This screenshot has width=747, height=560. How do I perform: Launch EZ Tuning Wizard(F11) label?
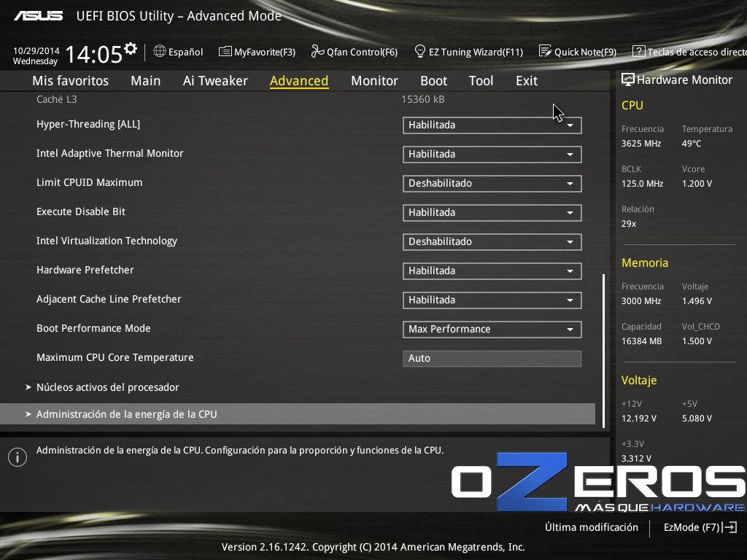(x=476, y=52)
